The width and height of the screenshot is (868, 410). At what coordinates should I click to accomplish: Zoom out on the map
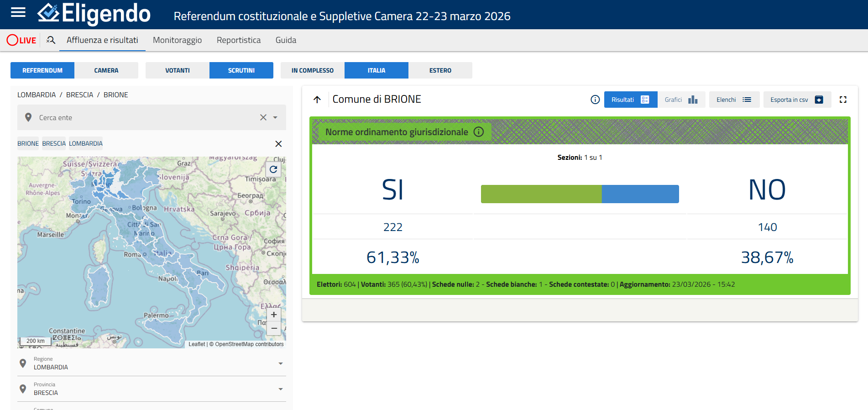(274, 328)
